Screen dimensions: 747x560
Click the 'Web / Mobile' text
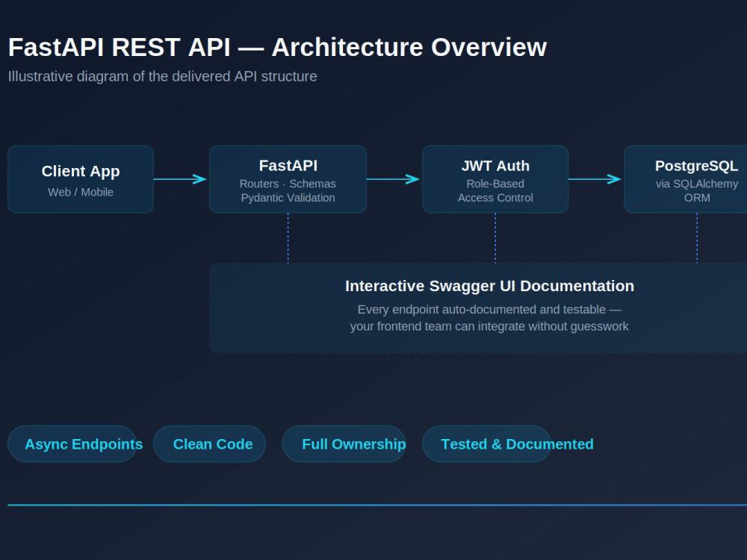coord(81,192)
